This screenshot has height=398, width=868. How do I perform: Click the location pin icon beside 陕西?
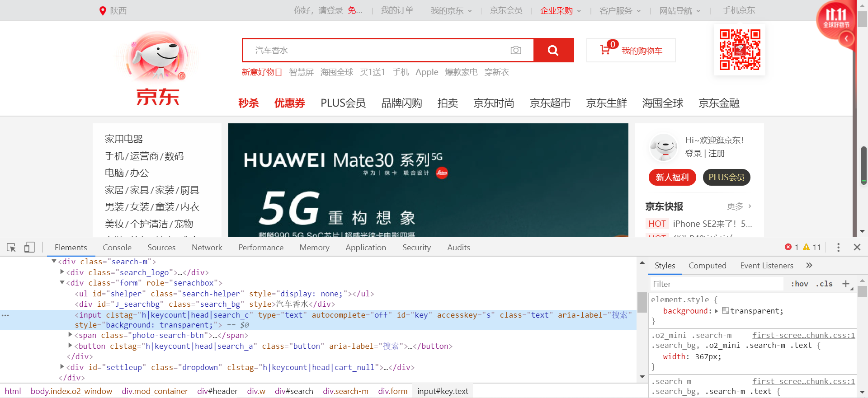[x=103, y=10]
